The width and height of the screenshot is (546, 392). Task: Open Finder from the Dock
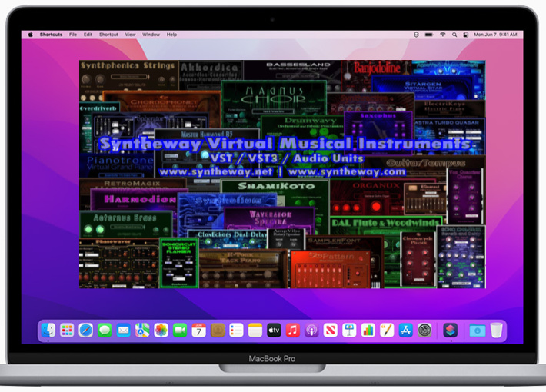(x=48, y=330)
